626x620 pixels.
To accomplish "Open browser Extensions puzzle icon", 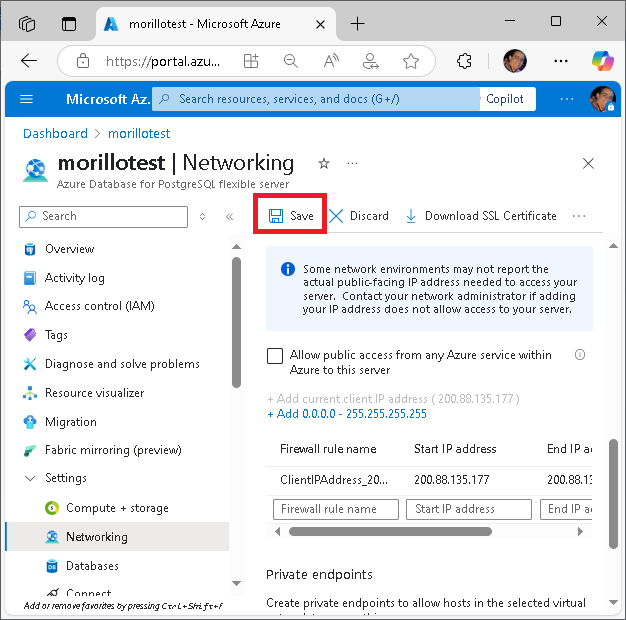I will coord(464,61).
